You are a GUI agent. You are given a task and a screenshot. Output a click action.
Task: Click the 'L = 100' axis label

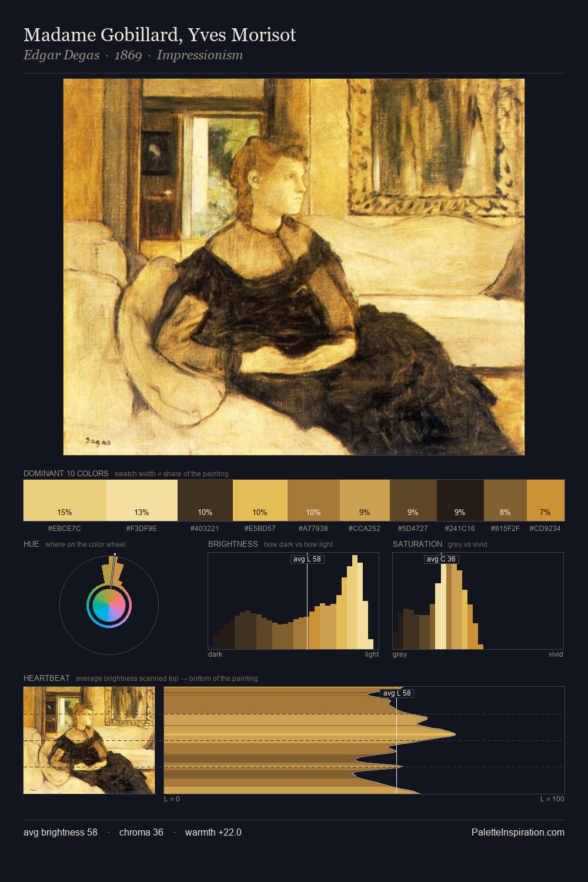point(552,799)
